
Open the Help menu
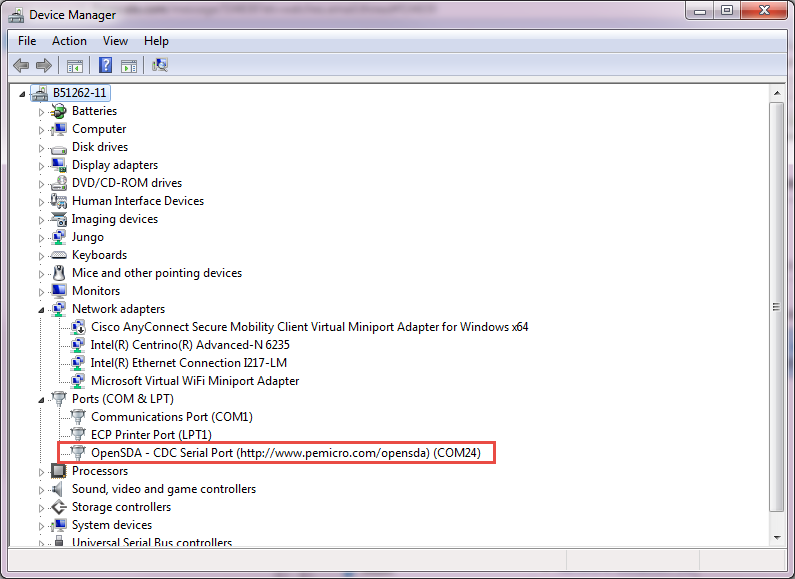156,41
